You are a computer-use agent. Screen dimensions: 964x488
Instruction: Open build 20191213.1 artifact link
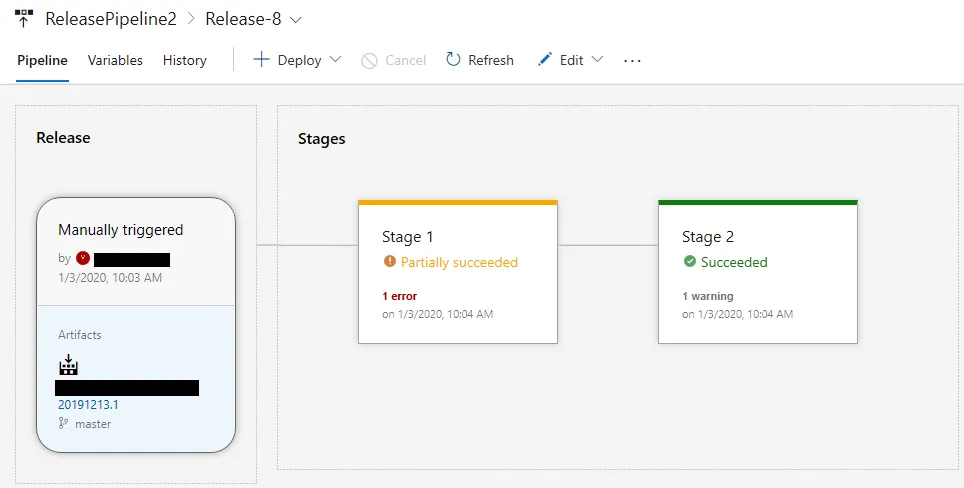[x=88, y=405]
